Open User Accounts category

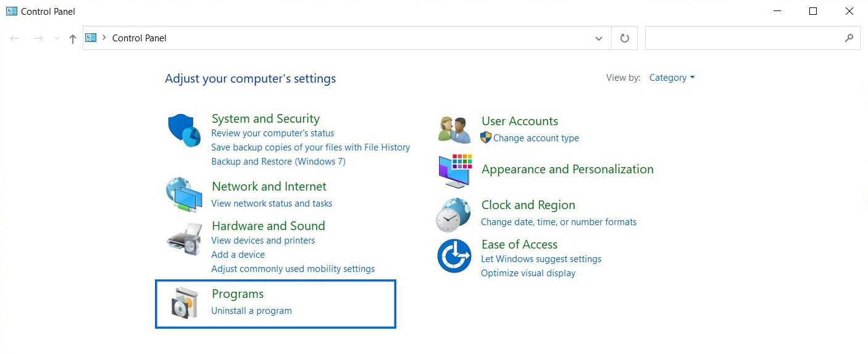(520, 121)
